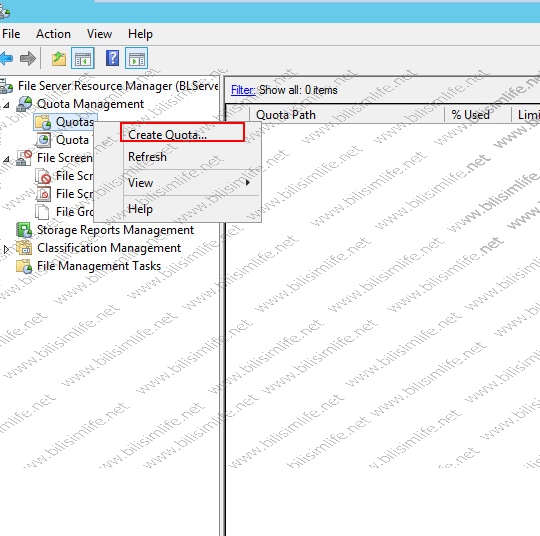Click the Forward arrow toolbar icon
The image size is (540, 536).
coord(28,58)
